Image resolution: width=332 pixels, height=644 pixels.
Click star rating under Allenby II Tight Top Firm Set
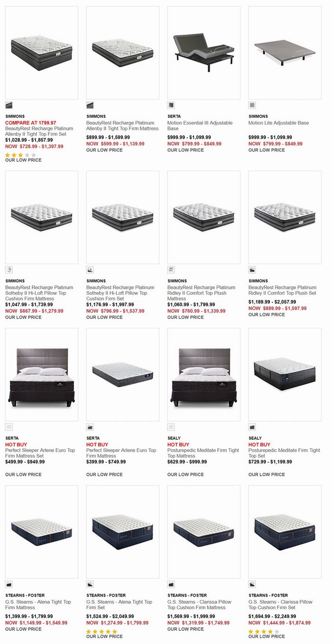[x=20, y=155]
